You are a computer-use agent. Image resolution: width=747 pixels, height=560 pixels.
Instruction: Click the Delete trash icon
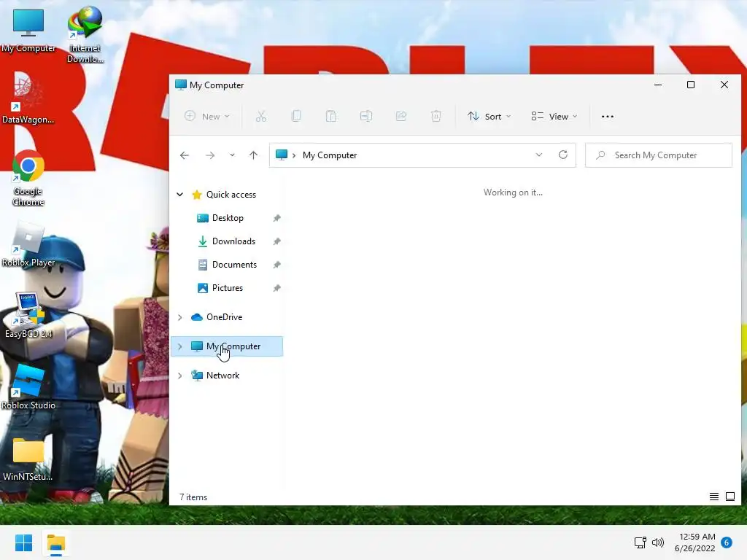pyautogui.click(x=436, y=116)
